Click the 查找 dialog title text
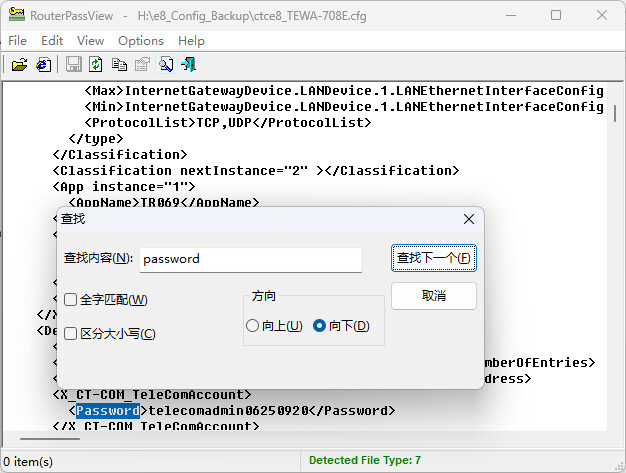 pyautogui.click(x=73, y=219)
